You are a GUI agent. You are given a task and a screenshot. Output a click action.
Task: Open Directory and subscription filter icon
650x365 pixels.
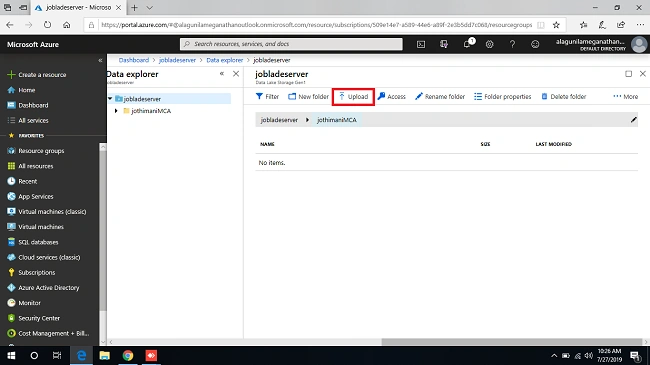coord(444,44)
